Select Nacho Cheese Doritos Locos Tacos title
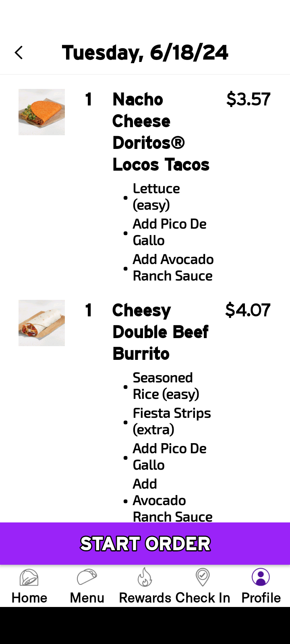 pyautogui.click(x=160, y=132)
